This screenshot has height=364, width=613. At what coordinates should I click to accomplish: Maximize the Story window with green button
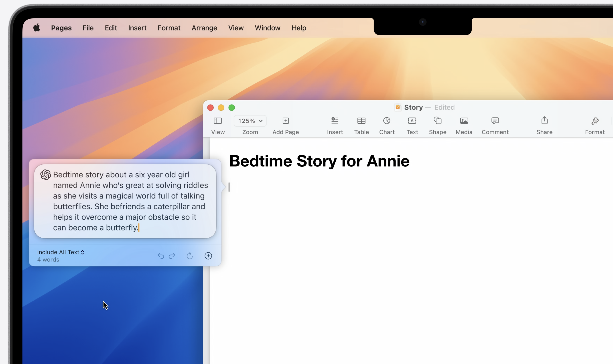pos(231,108)
